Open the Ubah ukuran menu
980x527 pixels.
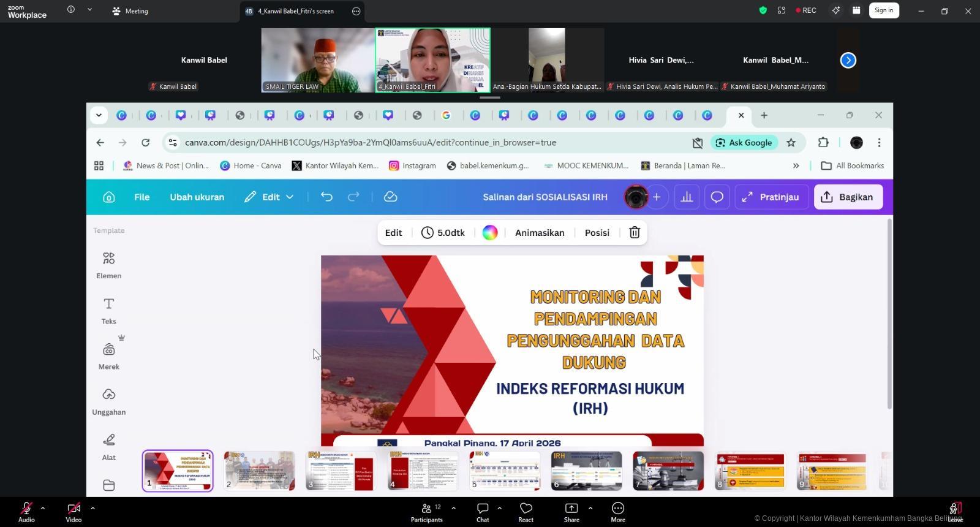(x=197, y=197)
